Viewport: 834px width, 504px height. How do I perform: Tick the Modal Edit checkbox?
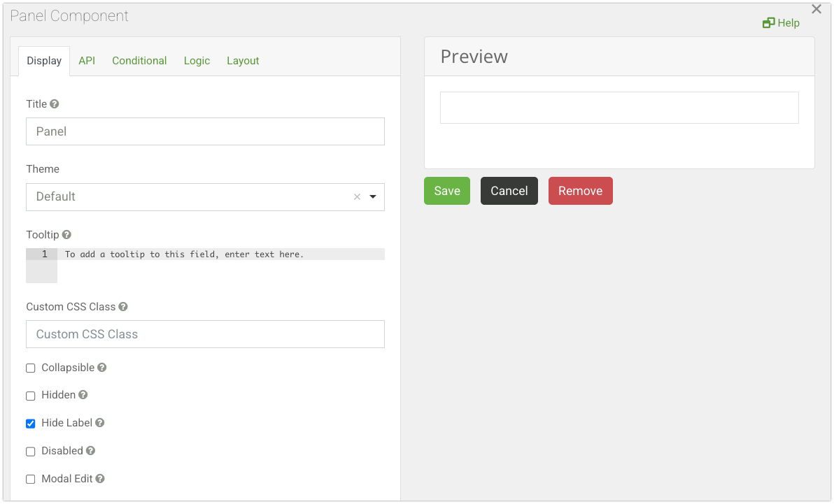point(31,480)
